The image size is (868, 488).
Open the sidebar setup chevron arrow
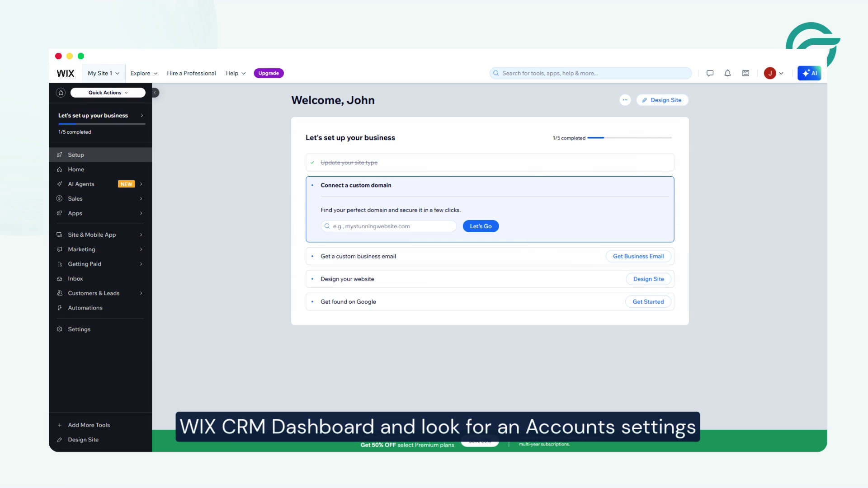142,116
